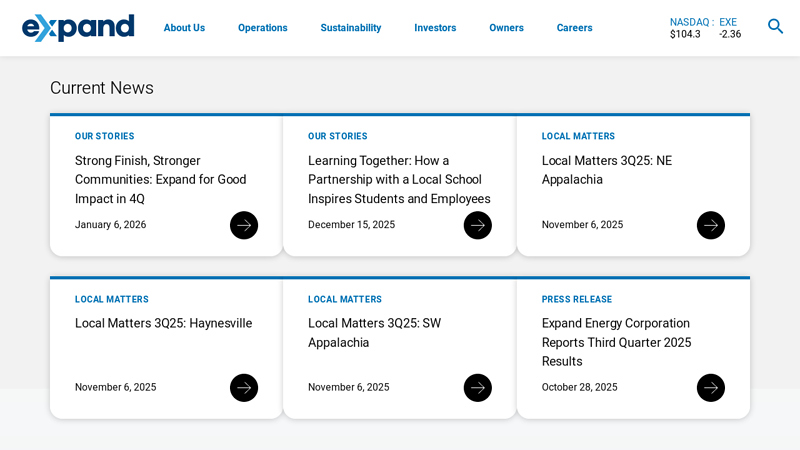
Task: Expand the Owners navigation menu
Action: pyautogui.click(x=506, y=28)
